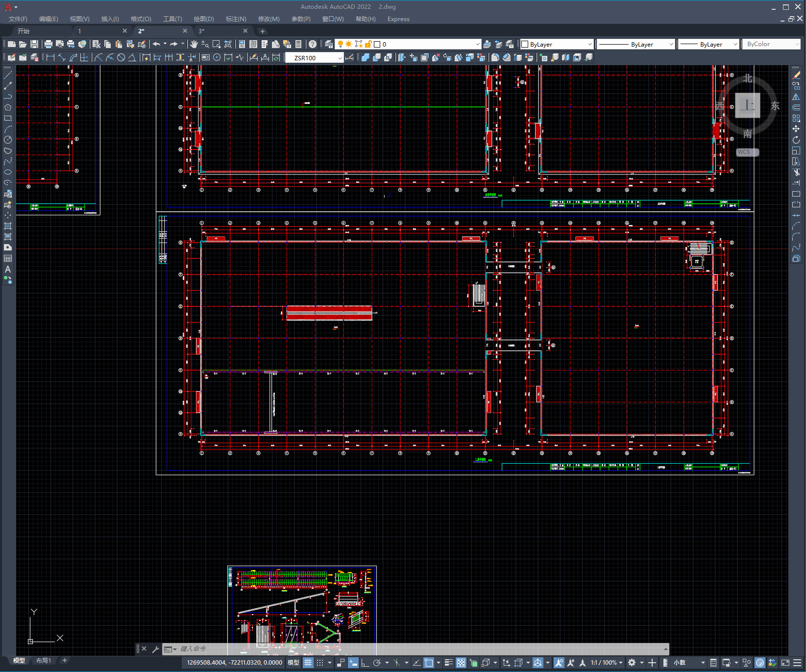The image size is (806, 672).
Task: Open the Express menu
Action: (398, 19)
